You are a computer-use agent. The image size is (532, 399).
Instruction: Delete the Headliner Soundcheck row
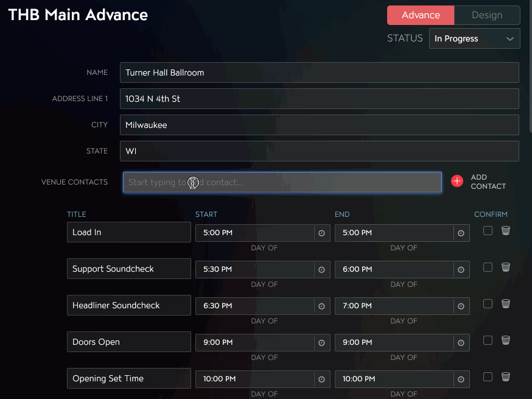[x=506, y=303]
